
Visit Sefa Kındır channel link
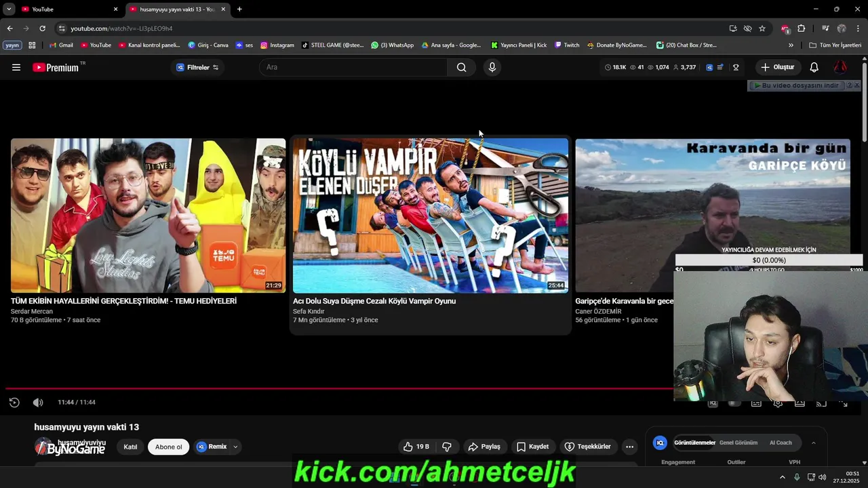[x=309, y=312]
